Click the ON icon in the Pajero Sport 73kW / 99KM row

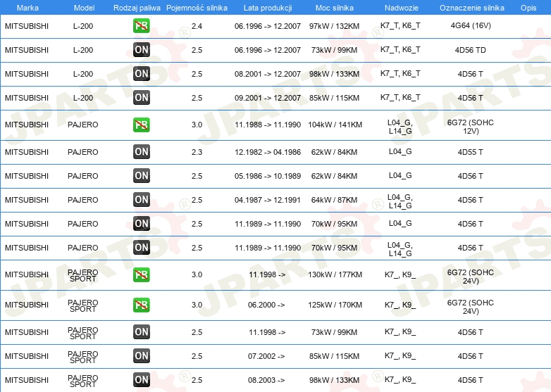pyautogui.click(x=141, y=332)
